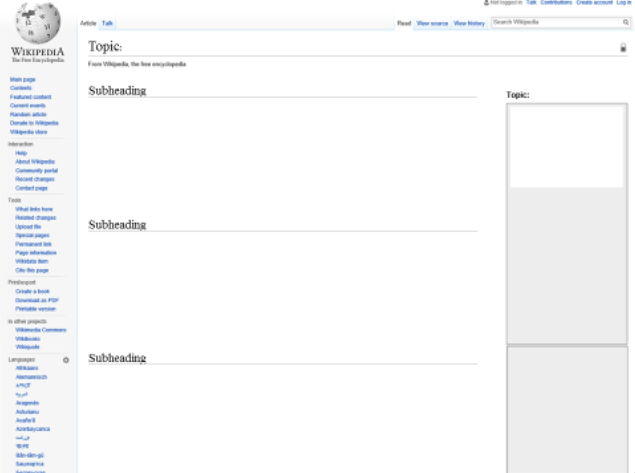The image size is (635, 473).
Task: Open the Community portal
Action: tap(36, 170)
